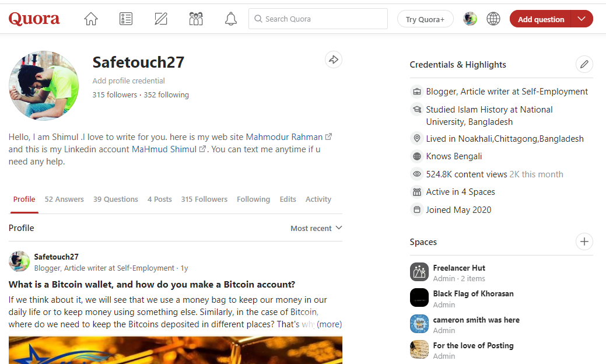Screen dimensions: 606x364
Task: Open the 315 Followers tab
Action: pos(204,199)
